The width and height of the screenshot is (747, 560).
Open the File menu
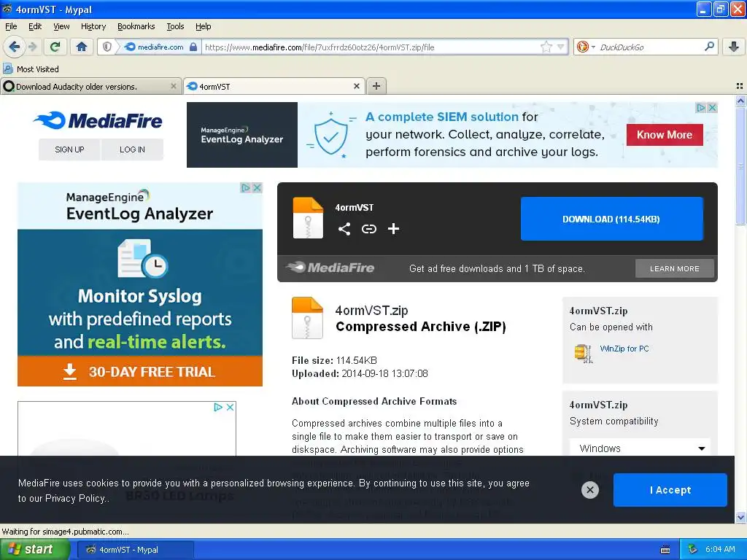(11, 26)
